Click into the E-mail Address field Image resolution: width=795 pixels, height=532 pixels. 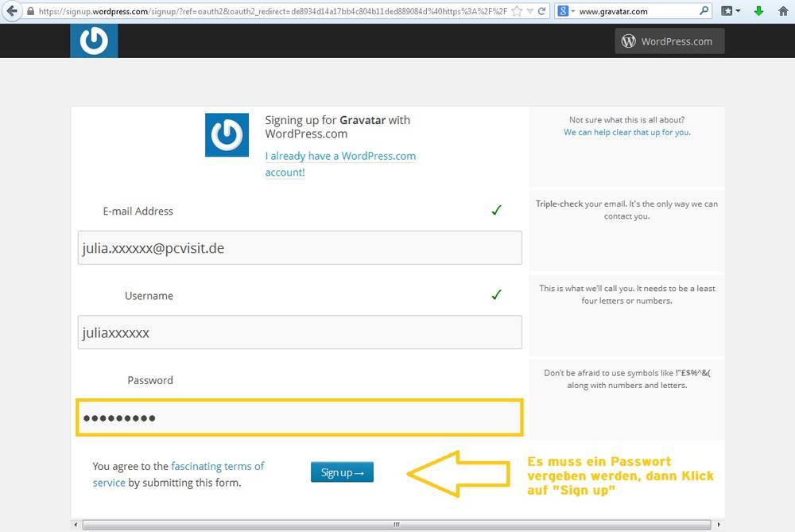click(x=300, y=248)
